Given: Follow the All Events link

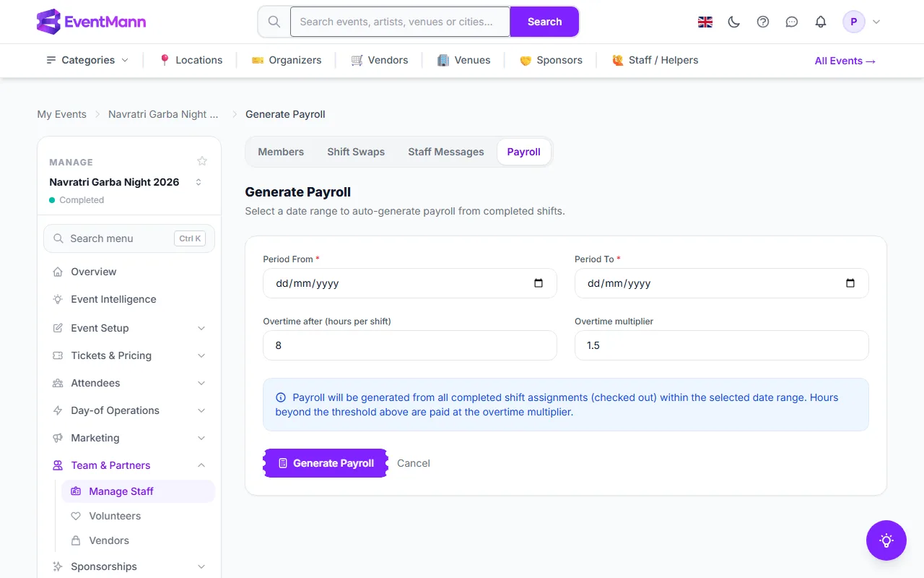Looking at the screenshot, I should point(845,61).
